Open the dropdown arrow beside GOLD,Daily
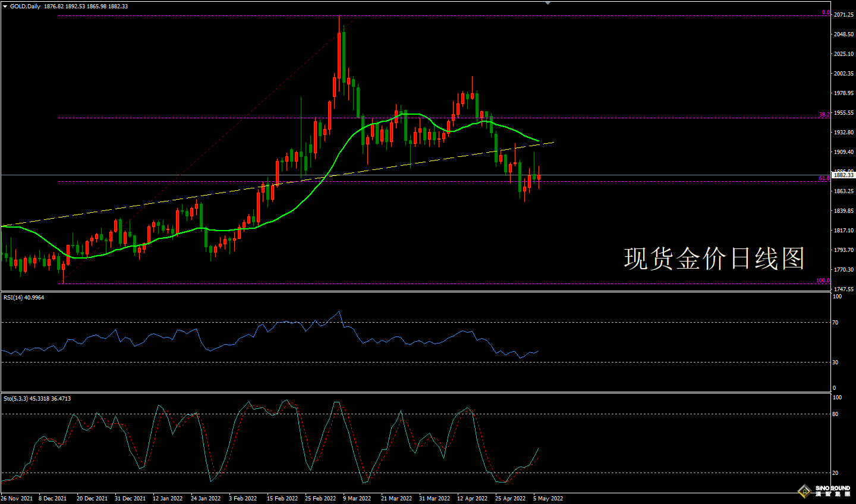Image resolution: width=856 pixels, height=504 pixels. (x=5, y=7)
